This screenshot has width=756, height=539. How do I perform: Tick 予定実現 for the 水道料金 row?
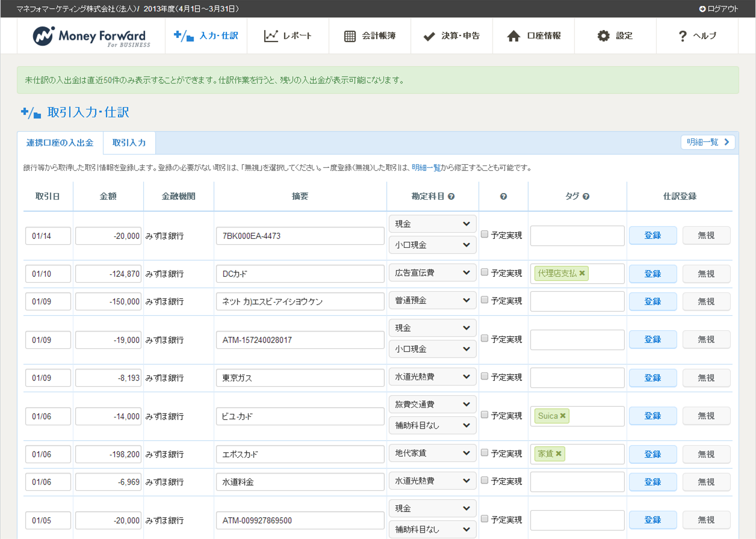point(485,481)
